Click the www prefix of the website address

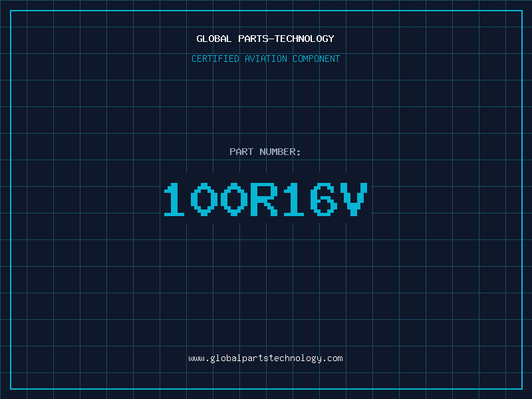click(x=196, y=358)
